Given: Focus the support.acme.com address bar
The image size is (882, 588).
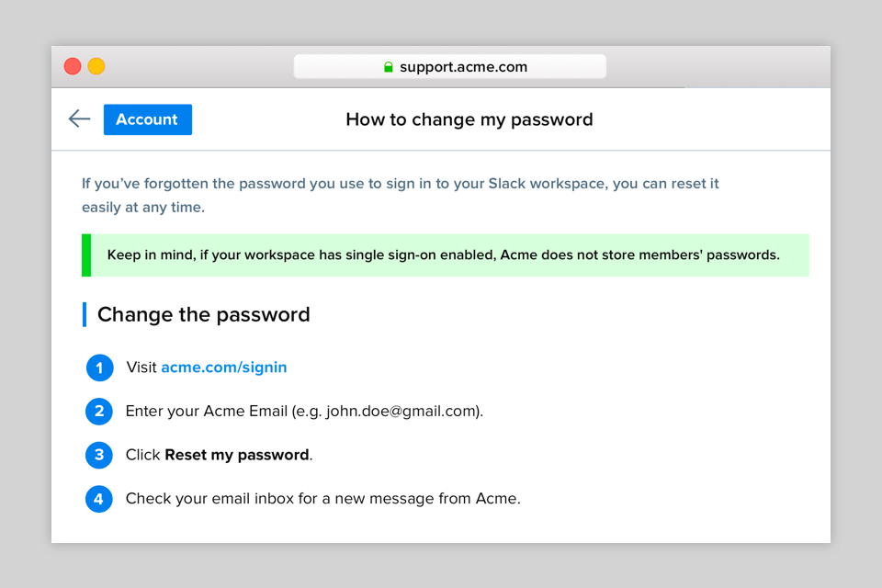Looking at the screenshot, I should coord(450,67).
